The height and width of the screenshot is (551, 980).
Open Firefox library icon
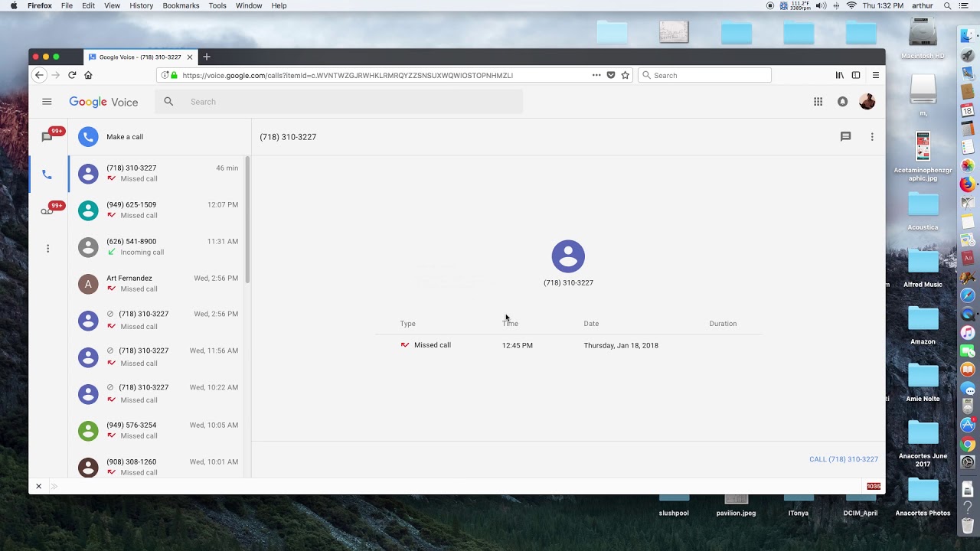click(x=839, y=75)
